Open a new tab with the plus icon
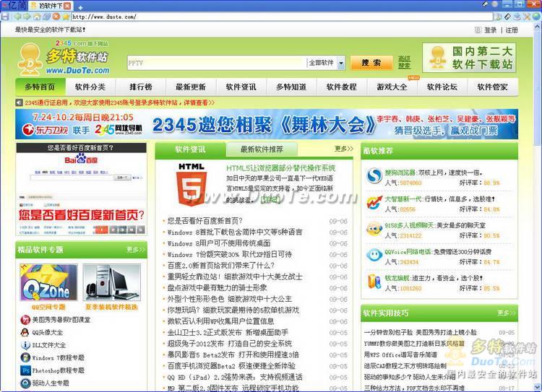Image resolution: width=542 pixels, height=392 pixels. tap(80, 7)
